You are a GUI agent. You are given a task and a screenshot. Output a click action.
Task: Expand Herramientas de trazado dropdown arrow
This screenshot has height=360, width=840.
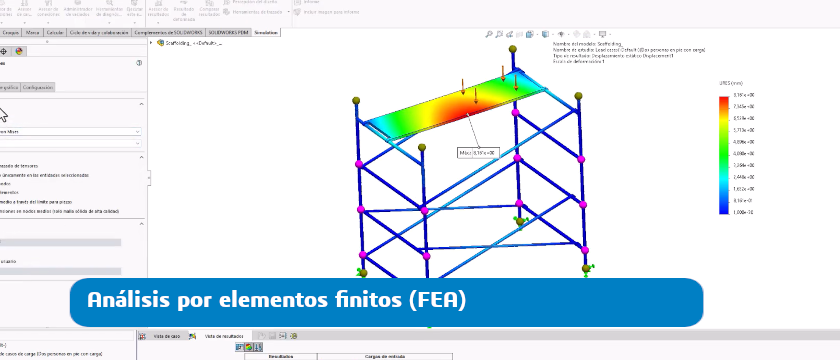[289, 12]
